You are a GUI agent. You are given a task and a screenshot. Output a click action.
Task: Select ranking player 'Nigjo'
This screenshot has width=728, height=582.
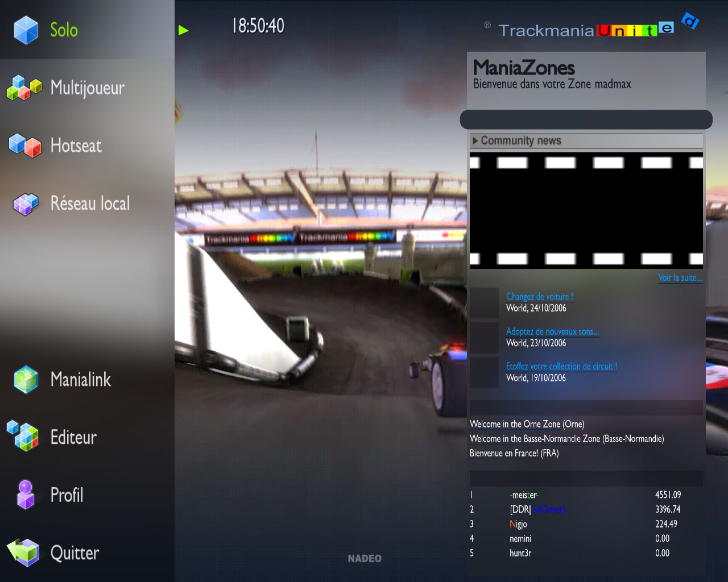518,524
